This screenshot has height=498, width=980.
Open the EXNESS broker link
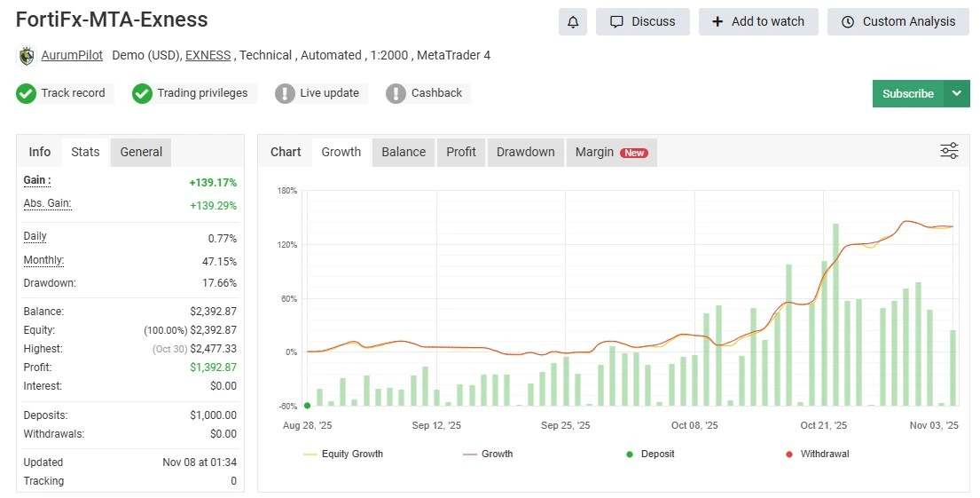[208, 55]
